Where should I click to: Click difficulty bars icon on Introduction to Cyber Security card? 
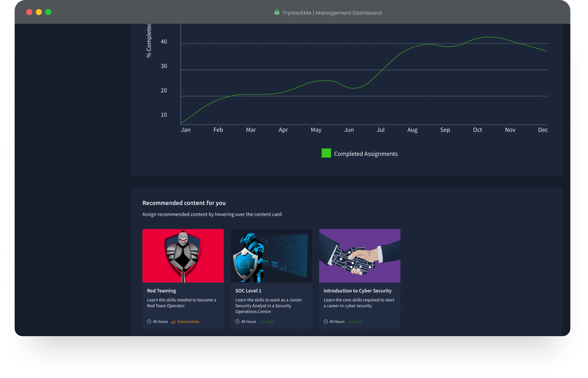click(350, 321)
